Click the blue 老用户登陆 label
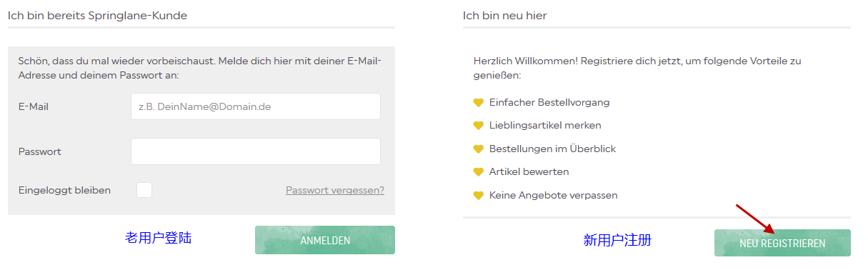 (x=159, y=238)
